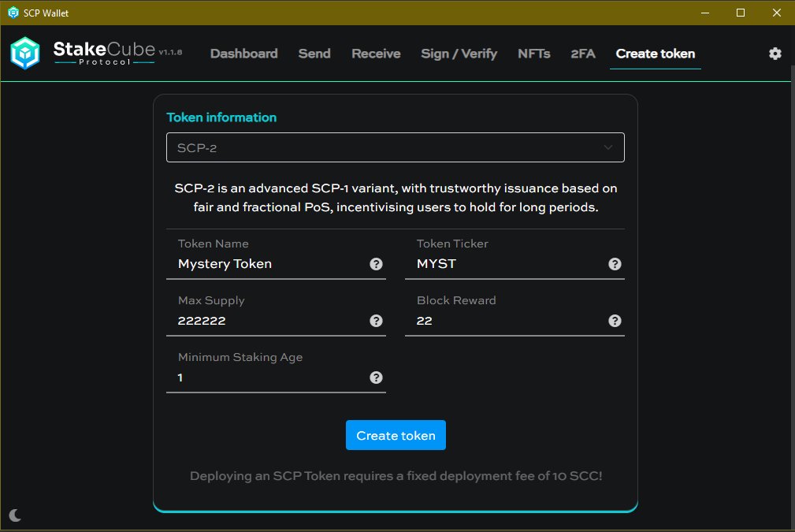Open the Send tab
Screen dimensions: 795x532
coord(314,54)
